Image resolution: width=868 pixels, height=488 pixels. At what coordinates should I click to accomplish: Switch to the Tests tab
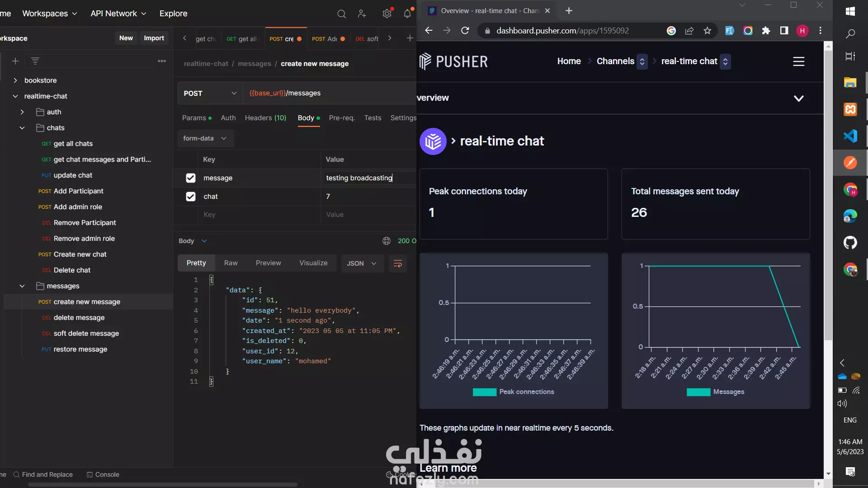pyautogui.click(x=373, y=118)
